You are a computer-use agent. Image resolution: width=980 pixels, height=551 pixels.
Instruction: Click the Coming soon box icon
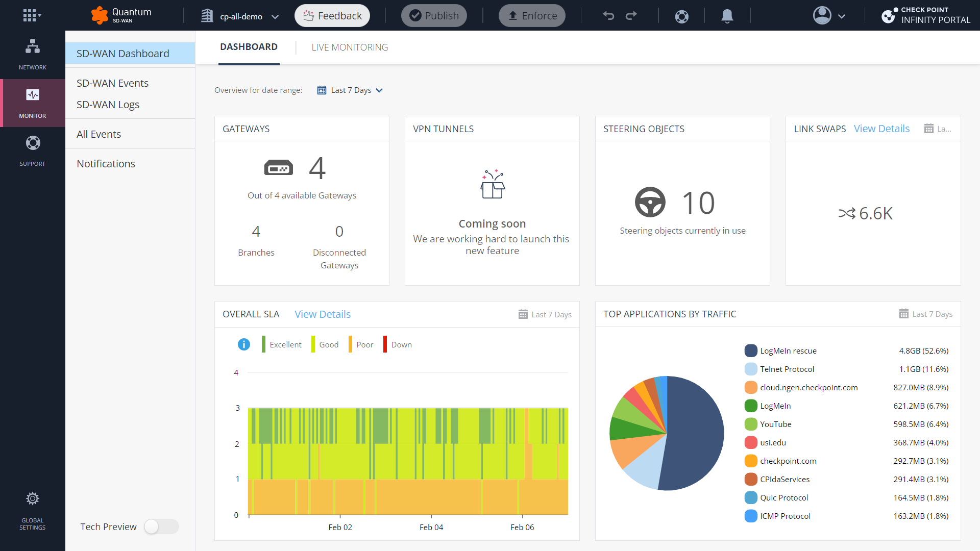[493, 184]
